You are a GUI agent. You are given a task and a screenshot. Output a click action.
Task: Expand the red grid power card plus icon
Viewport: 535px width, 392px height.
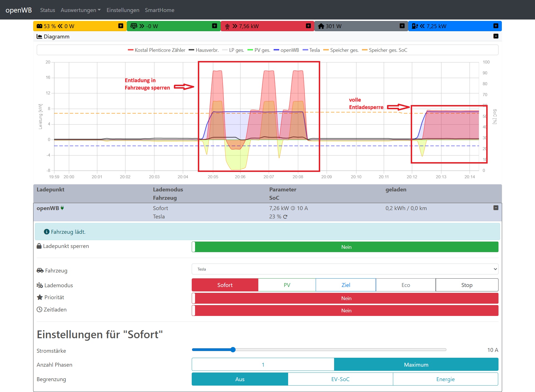pos(308,26)
